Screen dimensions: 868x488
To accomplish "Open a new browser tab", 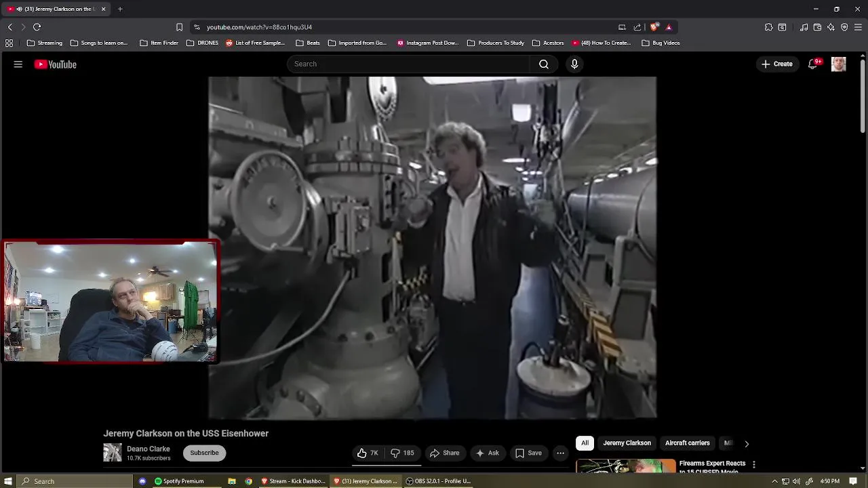I will coord(120,9).
